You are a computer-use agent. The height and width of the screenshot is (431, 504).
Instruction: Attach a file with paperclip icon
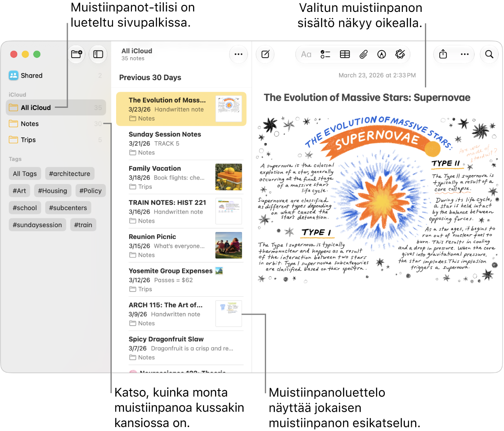point(364,54)
